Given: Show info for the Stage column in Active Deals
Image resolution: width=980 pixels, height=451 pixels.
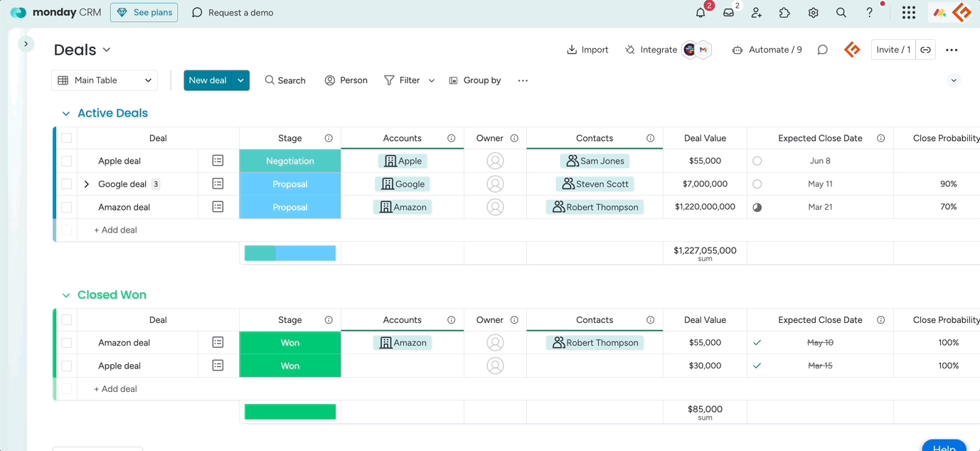Looking at the screenshot, I should pos(329,138).
